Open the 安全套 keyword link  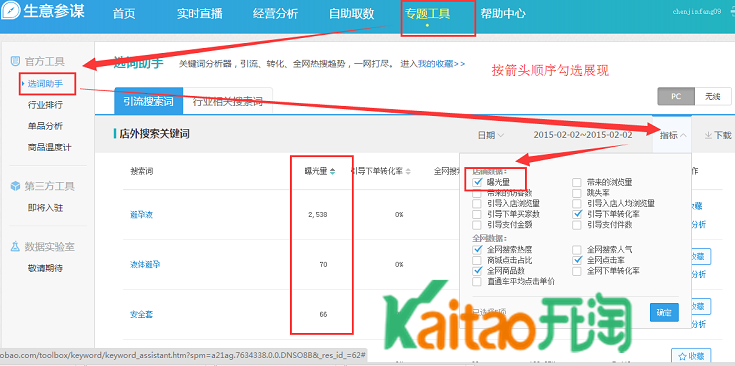point(142,314)
